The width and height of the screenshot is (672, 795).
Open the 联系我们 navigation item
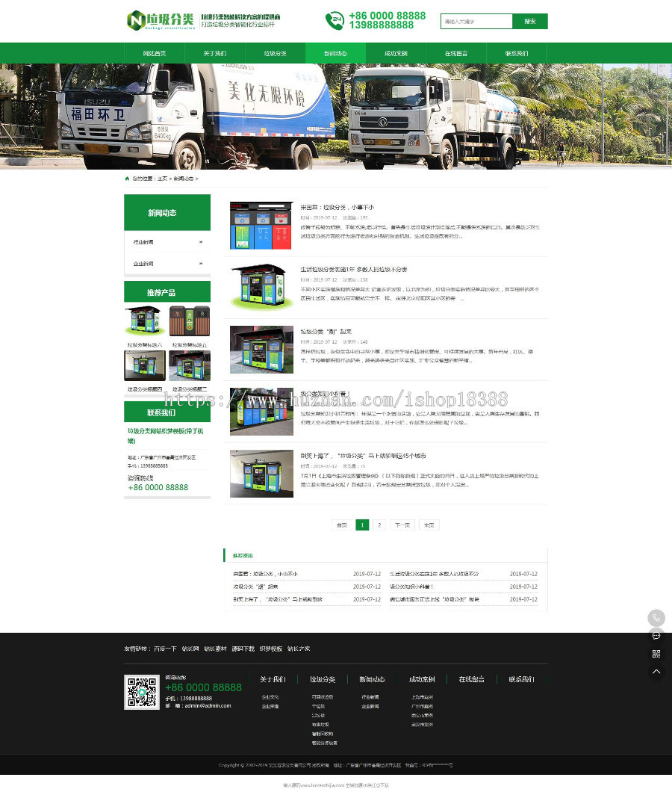(x=517, y=53)
